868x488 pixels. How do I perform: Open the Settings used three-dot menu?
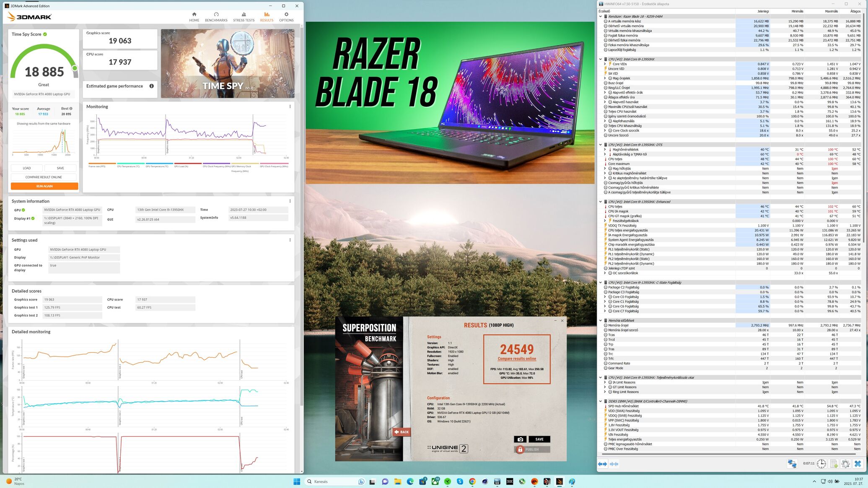pos(290,240)
